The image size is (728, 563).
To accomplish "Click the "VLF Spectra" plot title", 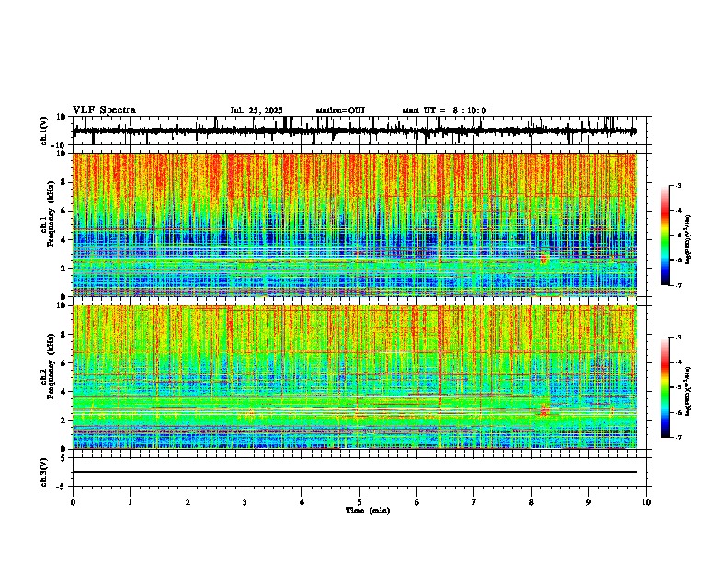I will pyautogui.click(x=104, y=110).
